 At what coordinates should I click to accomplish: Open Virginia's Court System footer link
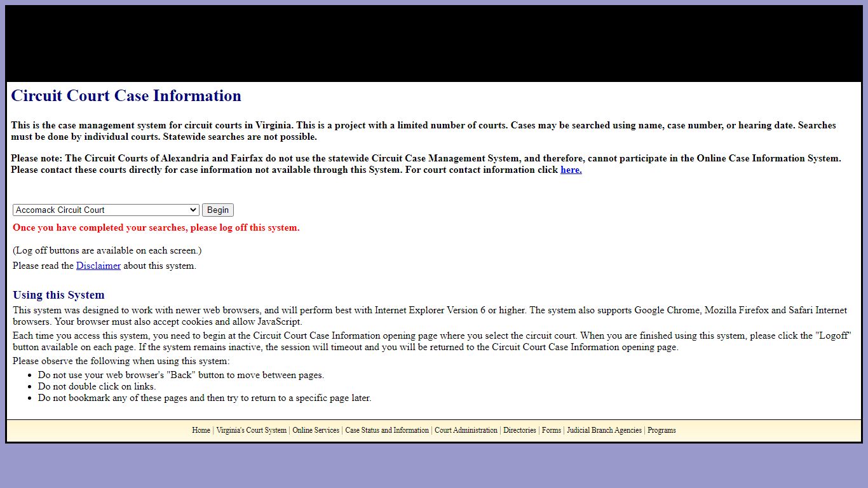click(x=252, y=430)
